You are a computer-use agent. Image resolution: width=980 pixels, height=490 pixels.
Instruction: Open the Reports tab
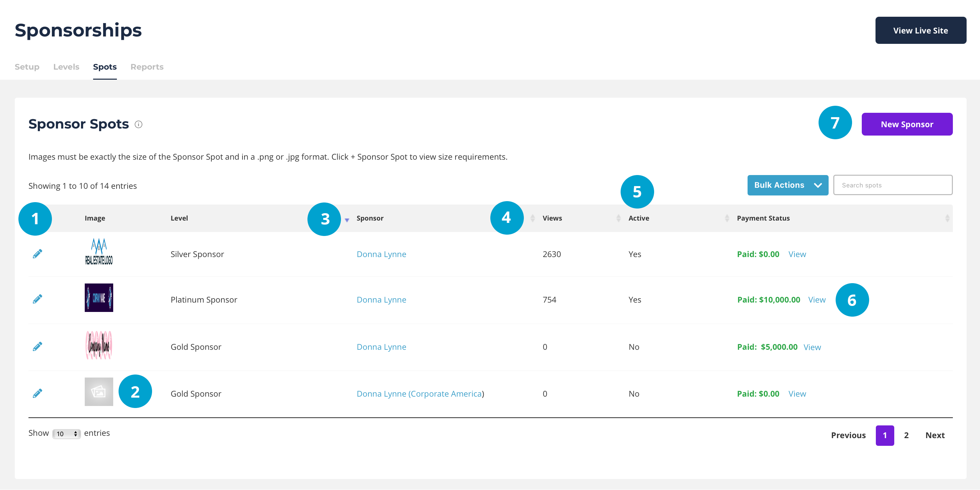pos(147,67)
